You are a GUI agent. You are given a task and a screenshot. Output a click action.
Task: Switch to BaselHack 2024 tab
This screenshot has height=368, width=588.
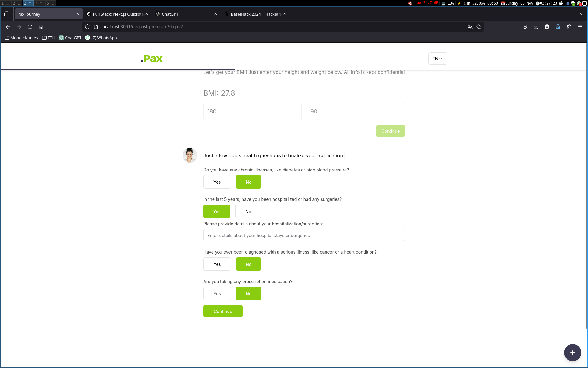tap(254, 14)
